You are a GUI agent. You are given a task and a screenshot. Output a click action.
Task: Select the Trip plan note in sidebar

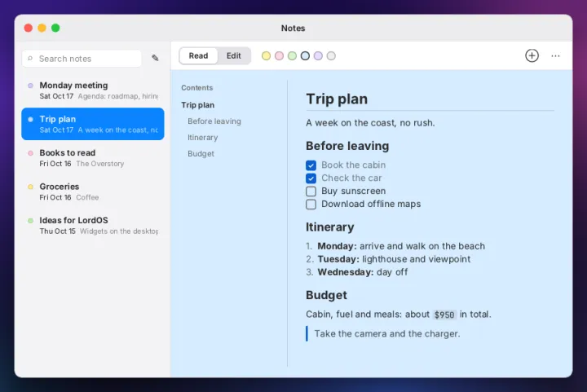click(x=93, y=124)
